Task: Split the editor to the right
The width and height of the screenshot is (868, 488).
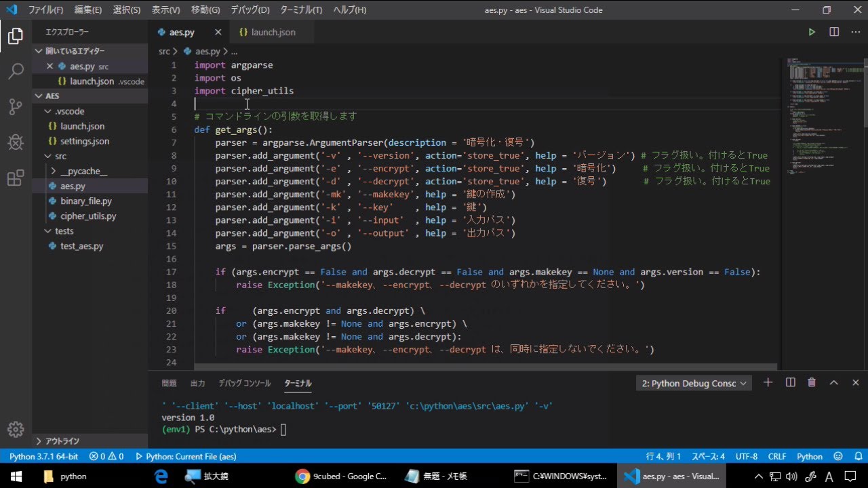Action: (834, 32)
